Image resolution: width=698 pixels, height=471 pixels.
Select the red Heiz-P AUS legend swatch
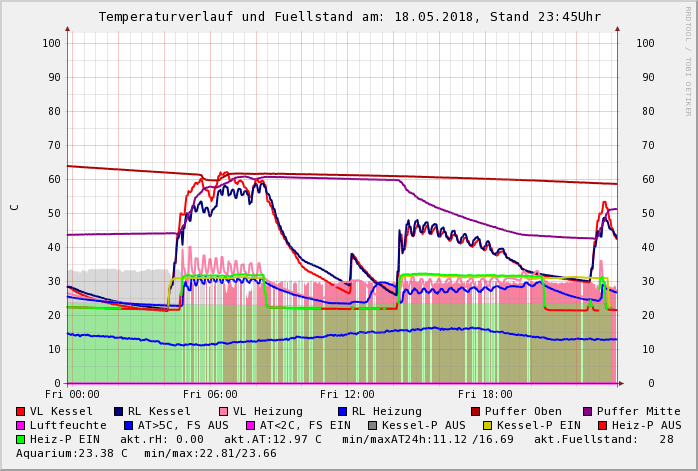click(601, 425)
